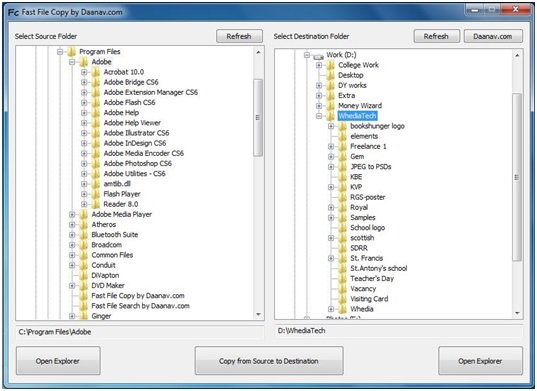
Task: Refresh the source folder tree
Action: pos(239,36)
